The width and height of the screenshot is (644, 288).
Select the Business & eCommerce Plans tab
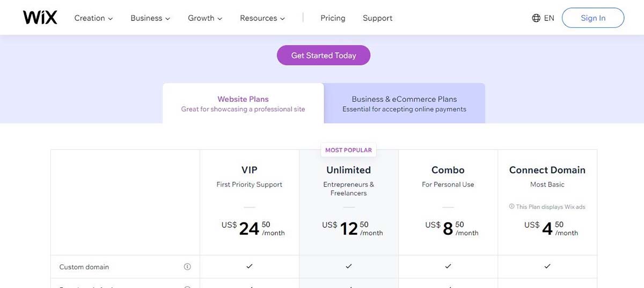(x=404, y=104)
